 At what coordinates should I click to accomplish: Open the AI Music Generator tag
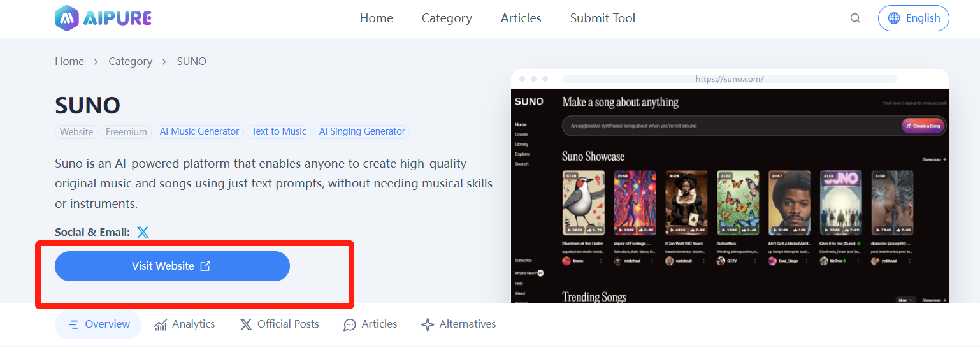coord(199,131)
